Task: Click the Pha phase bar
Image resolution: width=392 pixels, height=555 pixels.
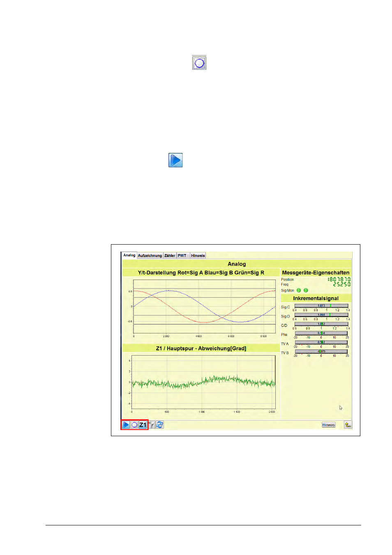Action: (321, 333)
